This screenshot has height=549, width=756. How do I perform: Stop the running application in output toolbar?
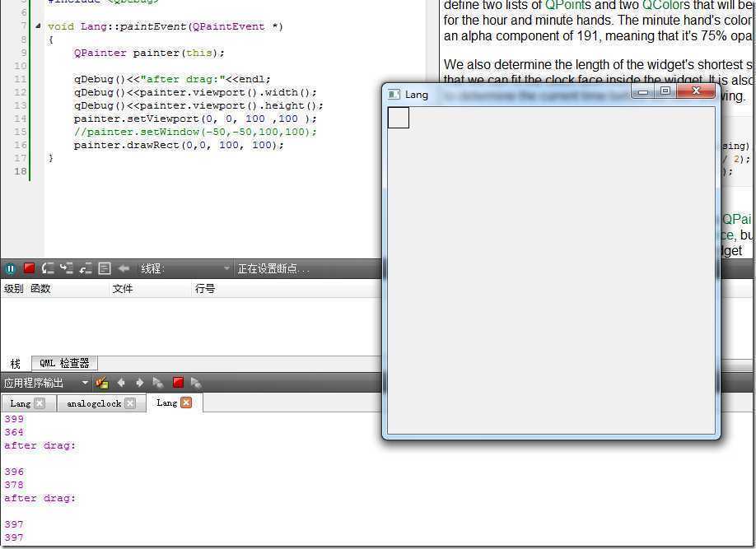(x=178, y=383)
